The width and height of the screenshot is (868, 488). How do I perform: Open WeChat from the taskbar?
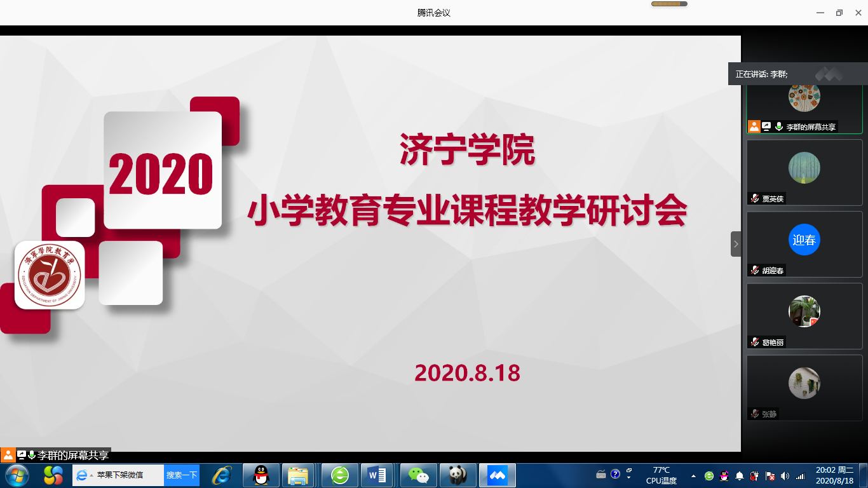pos(418,475)
